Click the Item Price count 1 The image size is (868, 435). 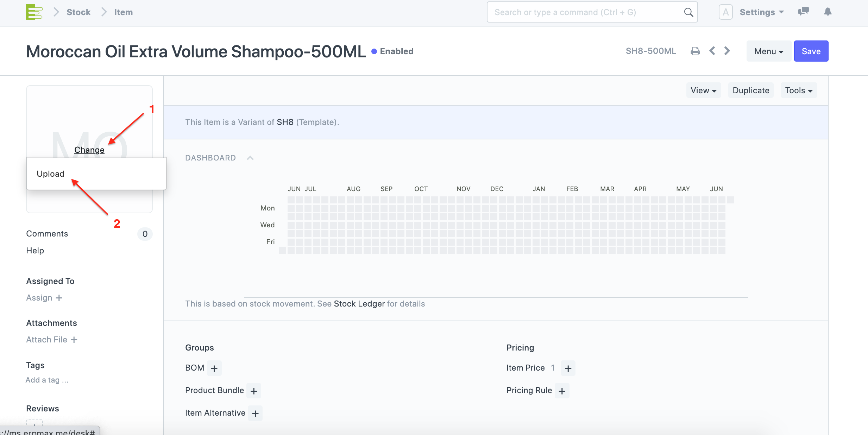[x=553, y=368]
